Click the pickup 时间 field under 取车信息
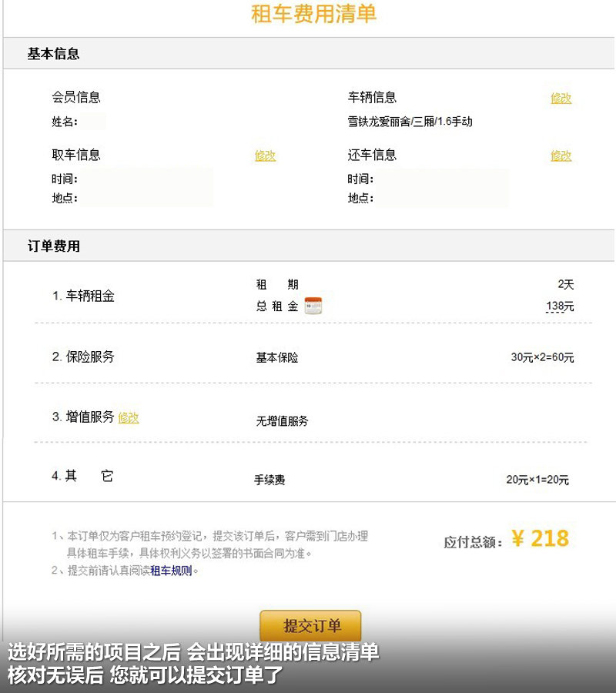The width and height of the screenshot is (616, 693). [x=146, y=178]
